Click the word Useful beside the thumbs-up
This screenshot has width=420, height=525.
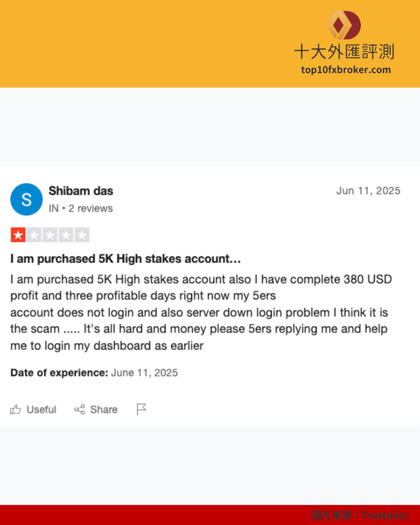41,409
